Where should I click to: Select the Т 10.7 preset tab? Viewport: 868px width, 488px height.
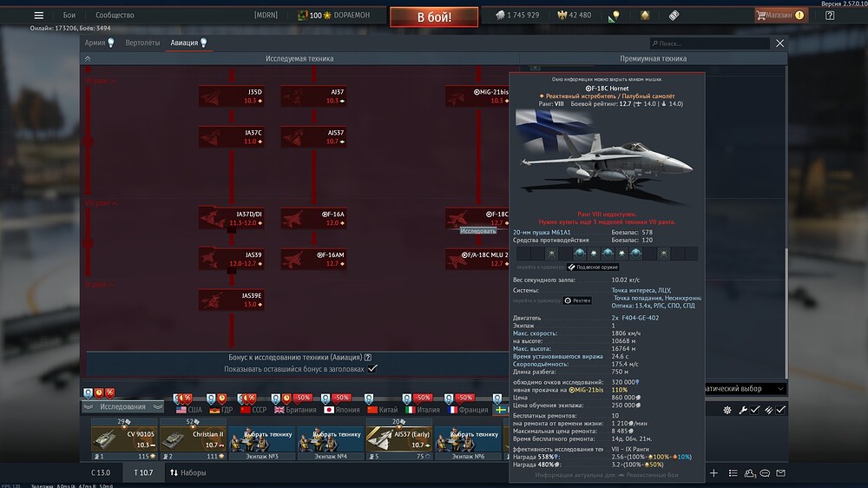(x=143, y=472)
